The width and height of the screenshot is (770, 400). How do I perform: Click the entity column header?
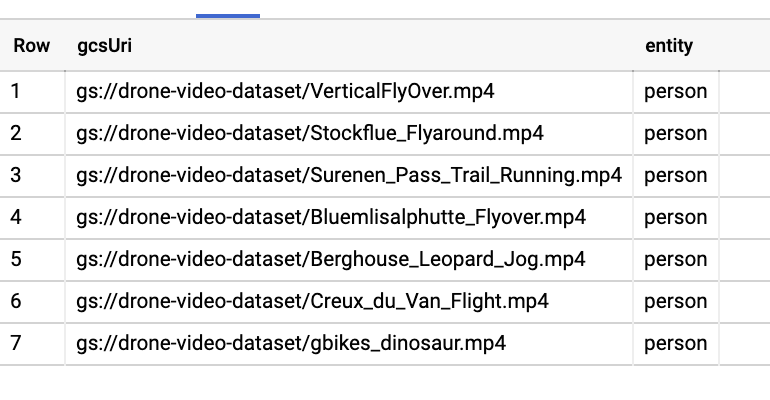tap(669, 46)
